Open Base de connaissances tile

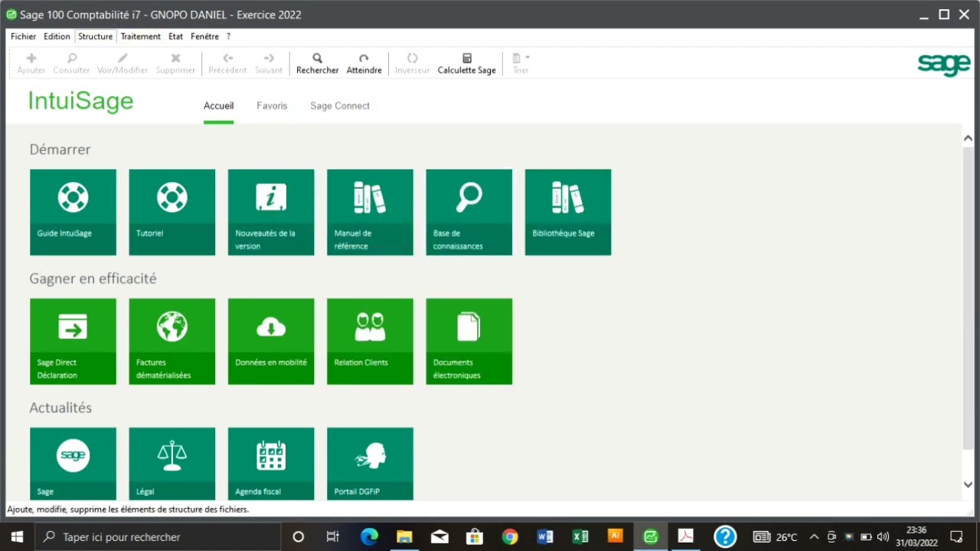(469, 212)
